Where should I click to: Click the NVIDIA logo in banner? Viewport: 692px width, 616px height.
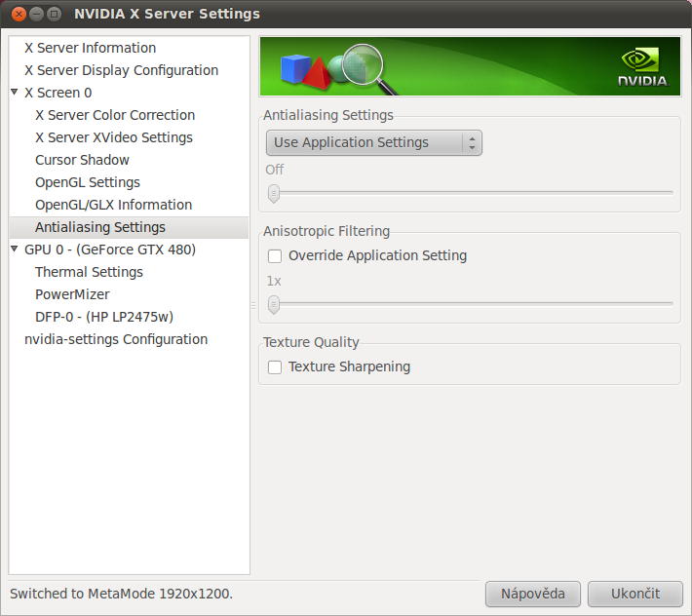pyautogui.click(x=643, y=67)
